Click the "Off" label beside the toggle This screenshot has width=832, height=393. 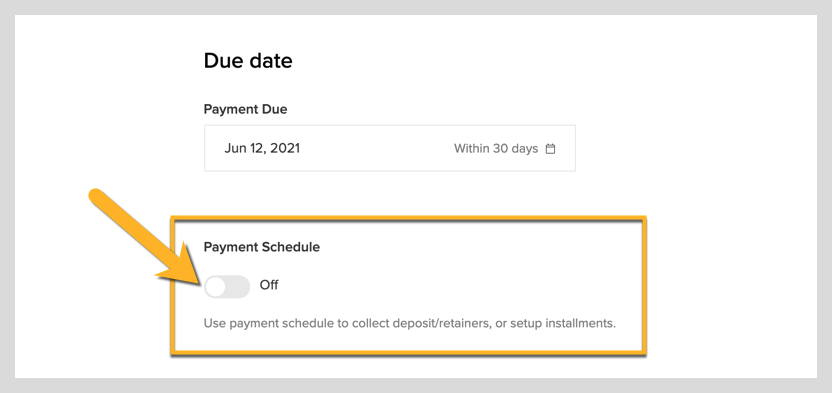[x=268, y=285]
